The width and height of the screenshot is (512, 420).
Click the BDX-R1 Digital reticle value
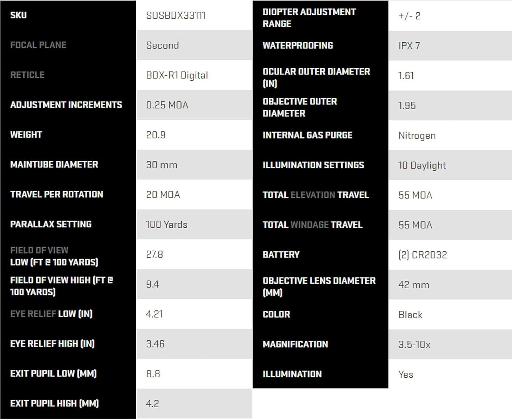(x=177, y=75)
